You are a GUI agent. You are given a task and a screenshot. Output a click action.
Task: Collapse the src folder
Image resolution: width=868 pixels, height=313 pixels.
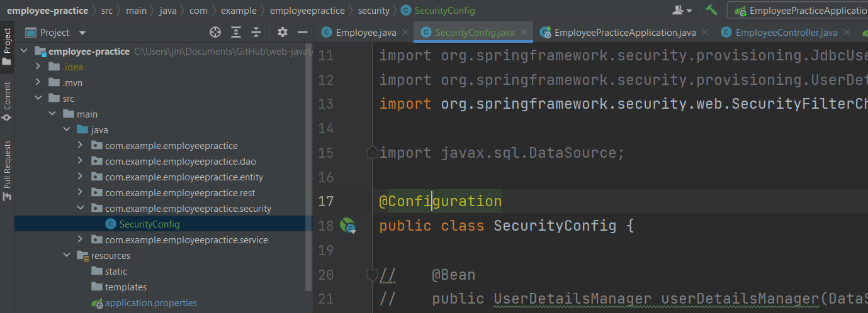[x=38, y=99]
